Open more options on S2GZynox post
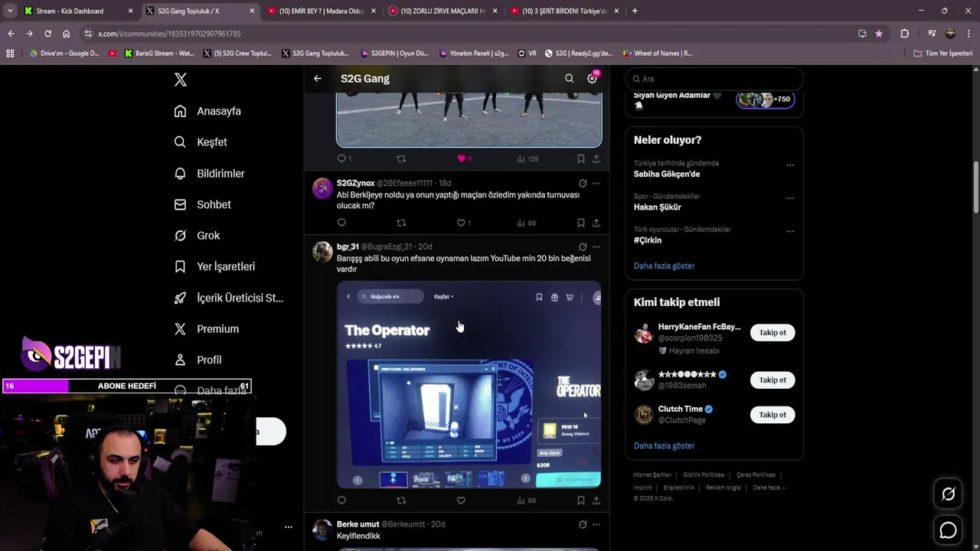Image resolution: width=980 pixels, height=551 pixels. tap(596, 184)
